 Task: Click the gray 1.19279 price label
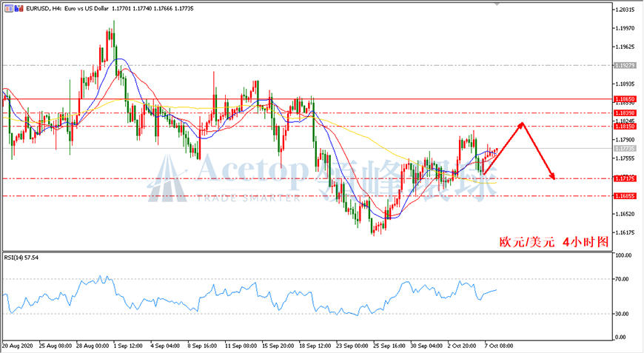coord(625,65)
